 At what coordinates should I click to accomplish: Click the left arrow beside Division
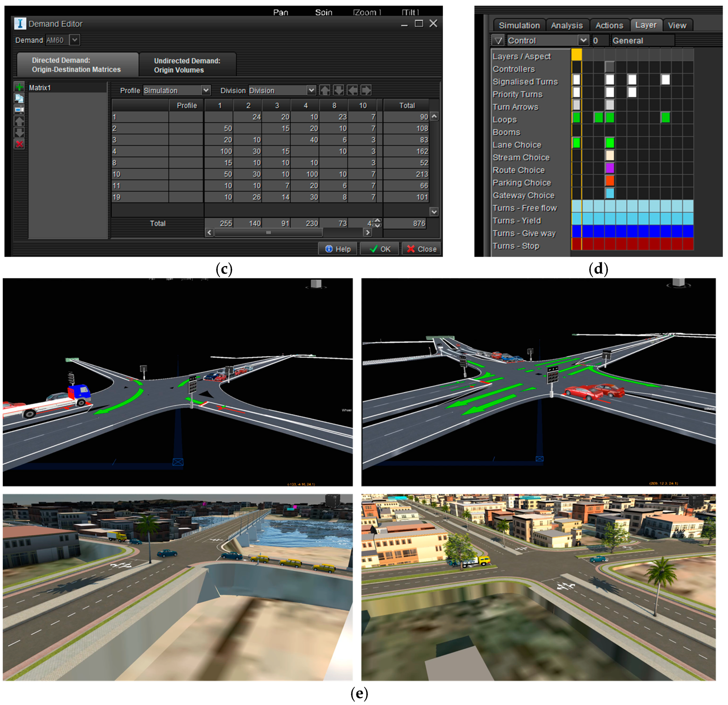click(352, 90)
